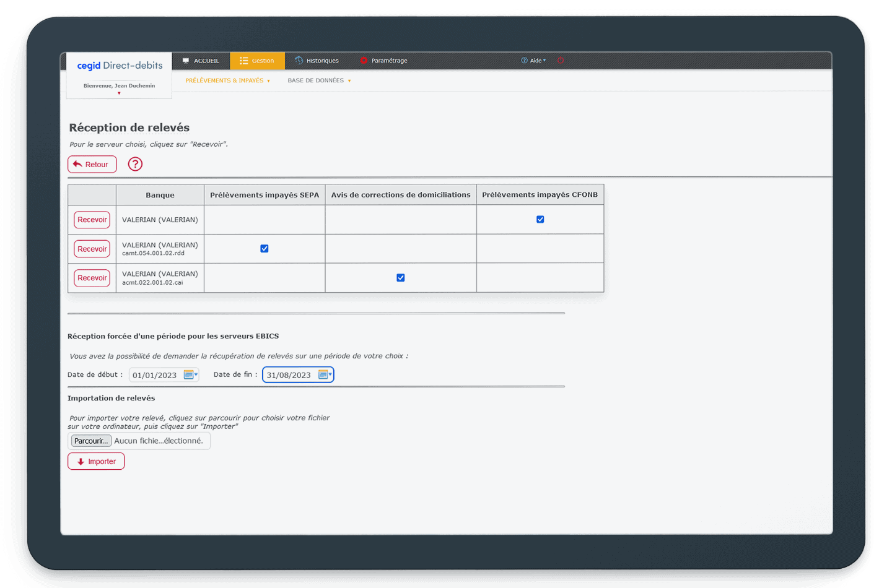This screenshot has height=588, width=892.
Task: Select the Gestion tab
Action: (257, 61)
